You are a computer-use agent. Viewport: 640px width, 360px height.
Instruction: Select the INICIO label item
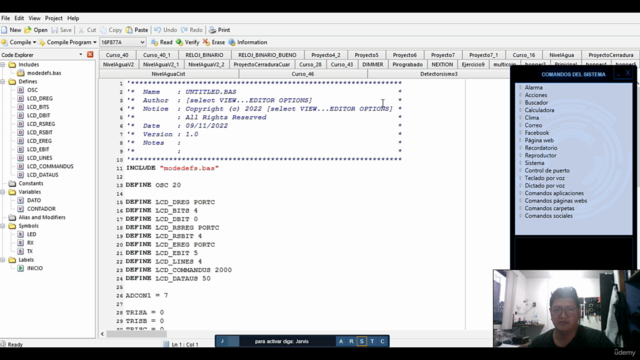[x=35, y=268]
